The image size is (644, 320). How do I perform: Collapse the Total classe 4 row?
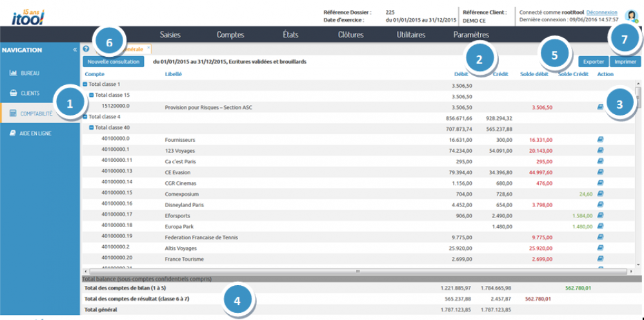coord(85,117)
